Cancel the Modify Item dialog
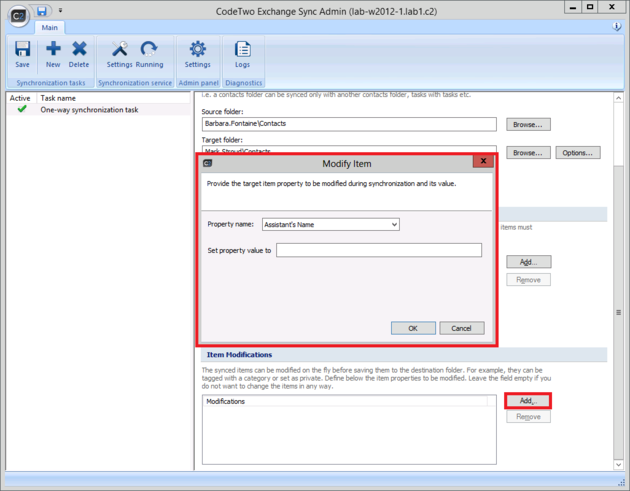Screen dimensions: 630x491 462,328
